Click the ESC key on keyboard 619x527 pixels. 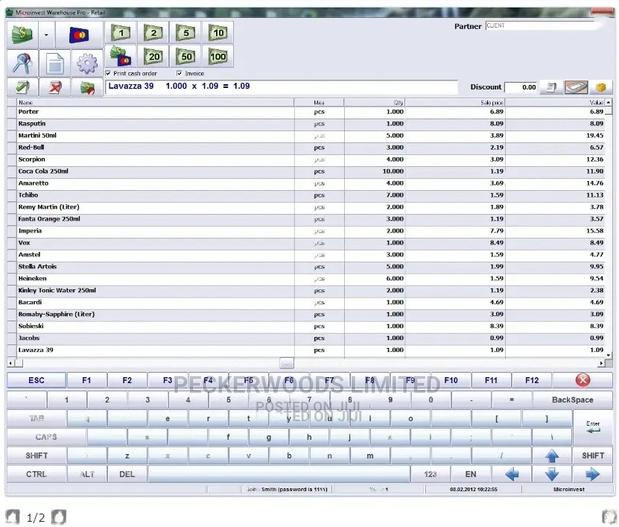[36, 380]
